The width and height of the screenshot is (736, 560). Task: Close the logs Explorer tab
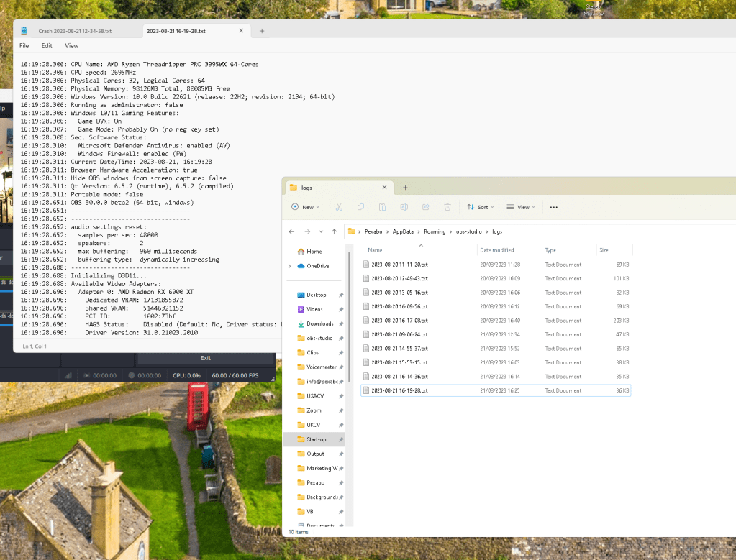384,187
